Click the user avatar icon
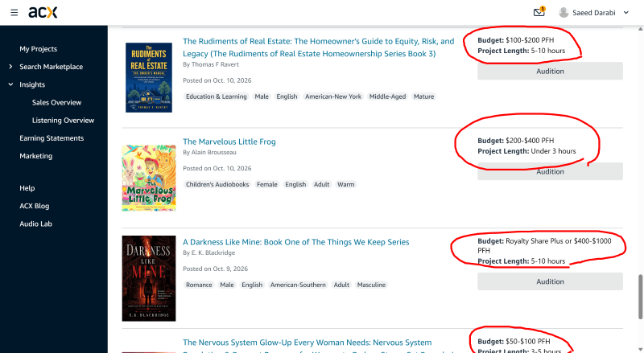 point(563,12)
